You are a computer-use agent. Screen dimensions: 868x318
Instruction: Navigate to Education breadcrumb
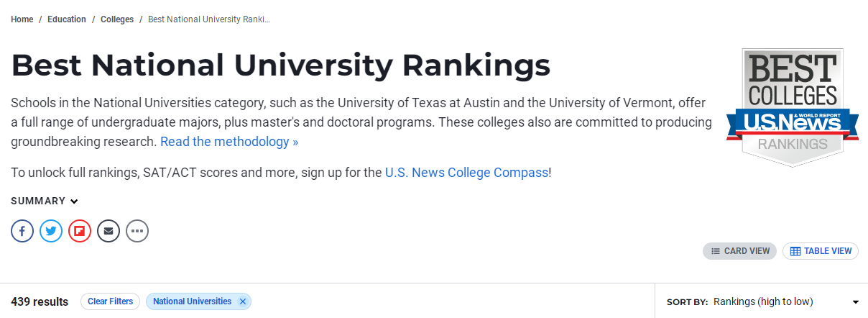tap(67, 19)
